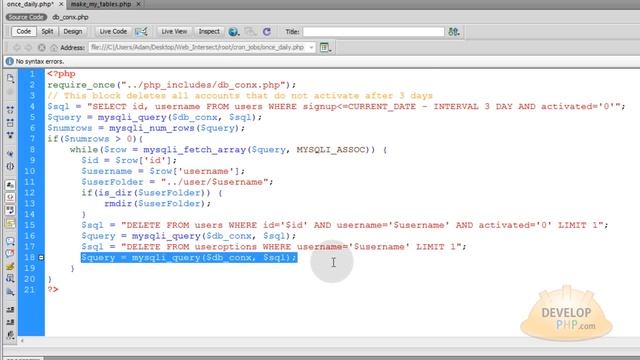Apply comment with speech bubble icon
The width and height of the screenshot is (640, 360).
click(x=10, y=241)
